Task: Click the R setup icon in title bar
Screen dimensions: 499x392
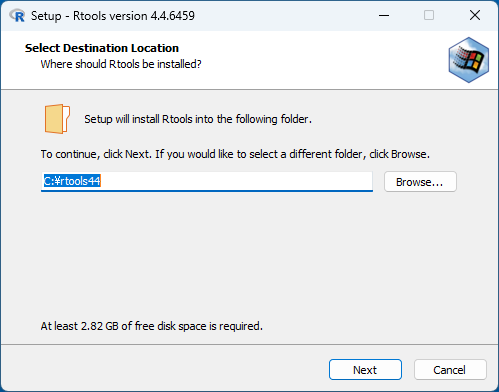Action: (17, 16)
